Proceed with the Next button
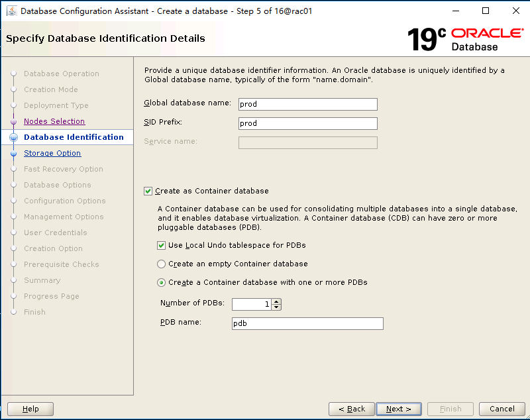 [399, 409]
